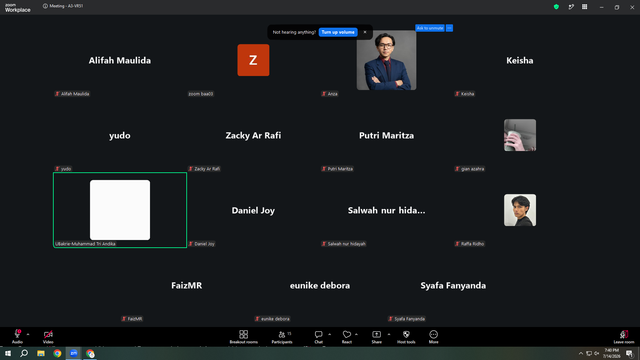This screenshot has width=640, height=360.
Task: Open the View layout grid icon
Action: (584, 7)
